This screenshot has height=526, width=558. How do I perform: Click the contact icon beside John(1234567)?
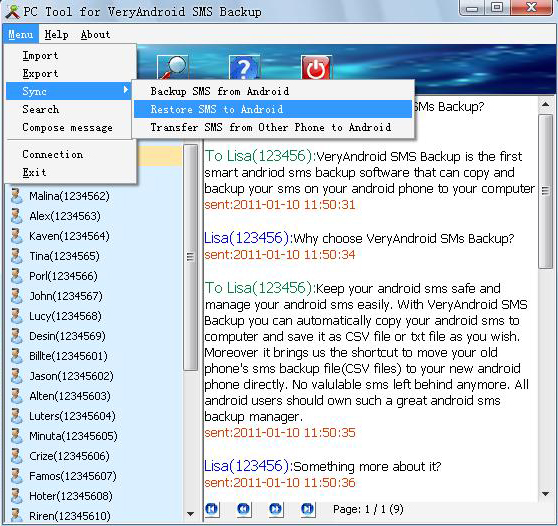[x=16, y=296]
